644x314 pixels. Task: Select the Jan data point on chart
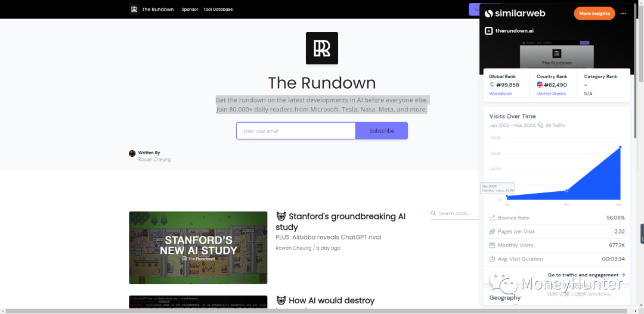click(507, 196)
